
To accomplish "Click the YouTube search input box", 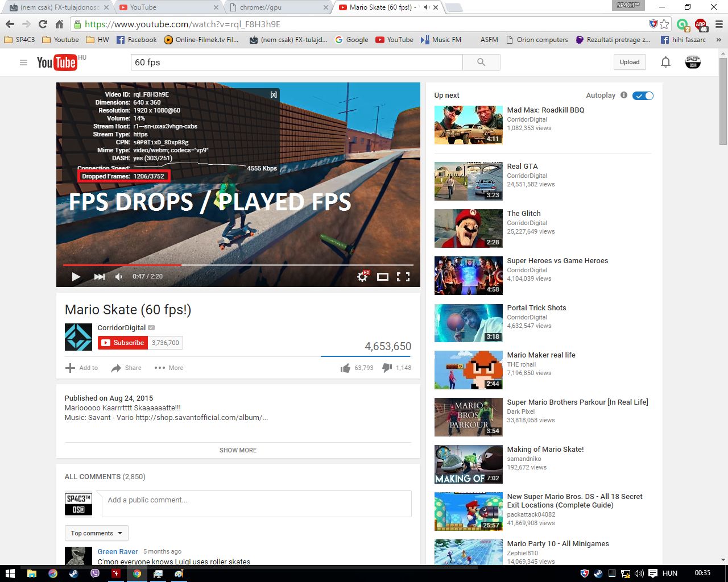I will [x=296, y=63].
